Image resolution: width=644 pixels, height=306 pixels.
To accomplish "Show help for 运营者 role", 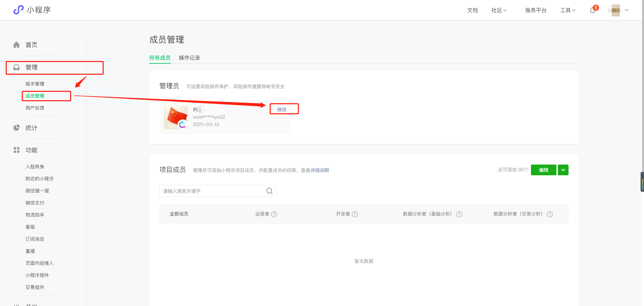I will (274, 214).
